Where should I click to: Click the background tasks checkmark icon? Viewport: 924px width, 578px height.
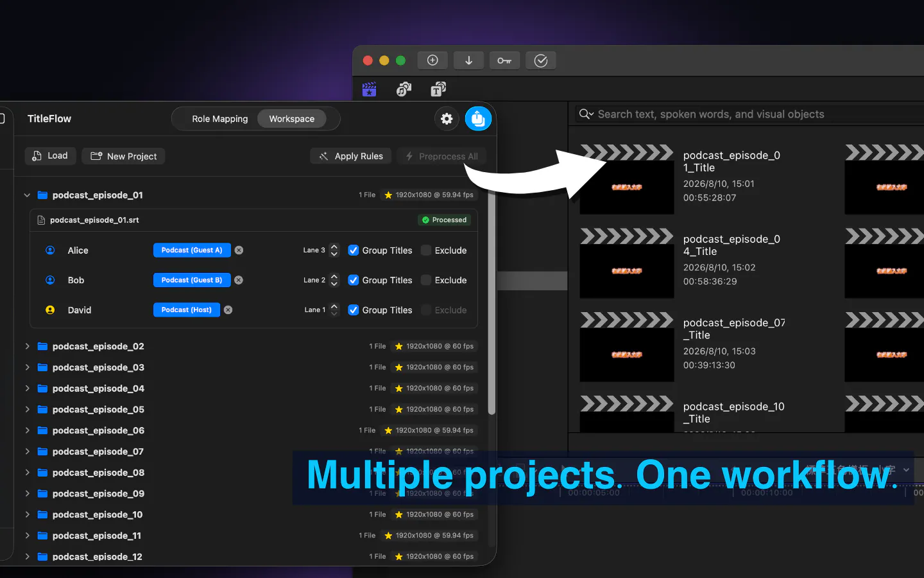541,60
